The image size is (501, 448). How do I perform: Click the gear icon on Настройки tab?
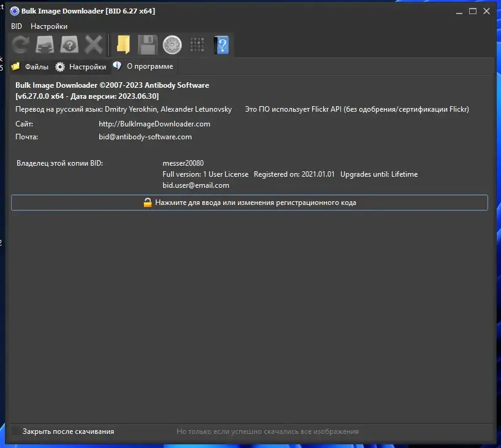[59, 66]
